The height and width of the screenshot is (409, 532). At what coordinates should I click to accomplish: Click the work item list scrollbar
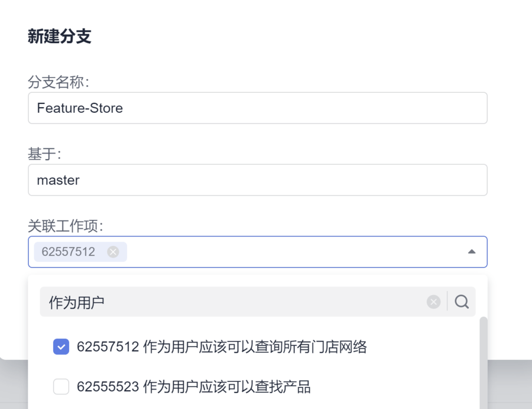tap(483, 361)
